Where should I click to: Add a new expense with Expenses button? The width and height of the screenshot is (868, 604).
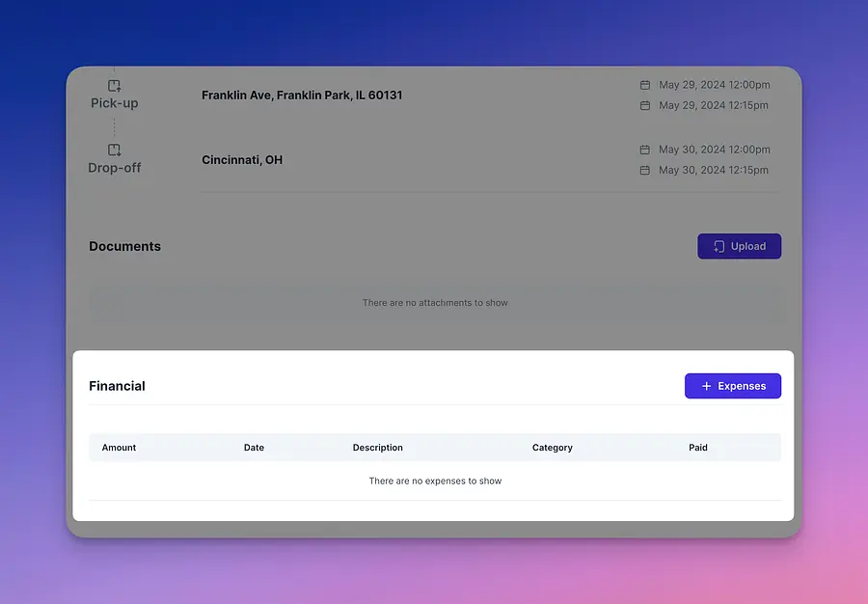click(x=732, y=386)
